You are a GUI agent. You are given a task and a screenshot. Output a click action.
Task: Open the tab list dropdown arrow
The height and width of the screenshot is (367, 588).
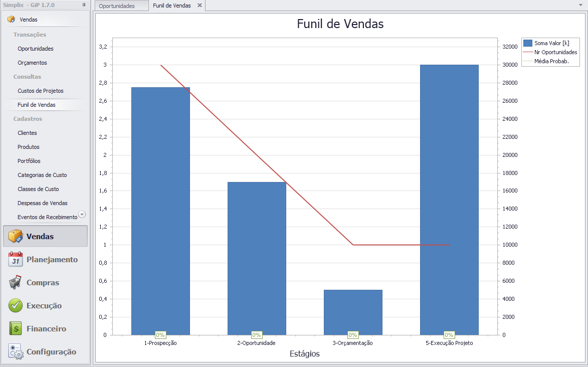(581, 5)
